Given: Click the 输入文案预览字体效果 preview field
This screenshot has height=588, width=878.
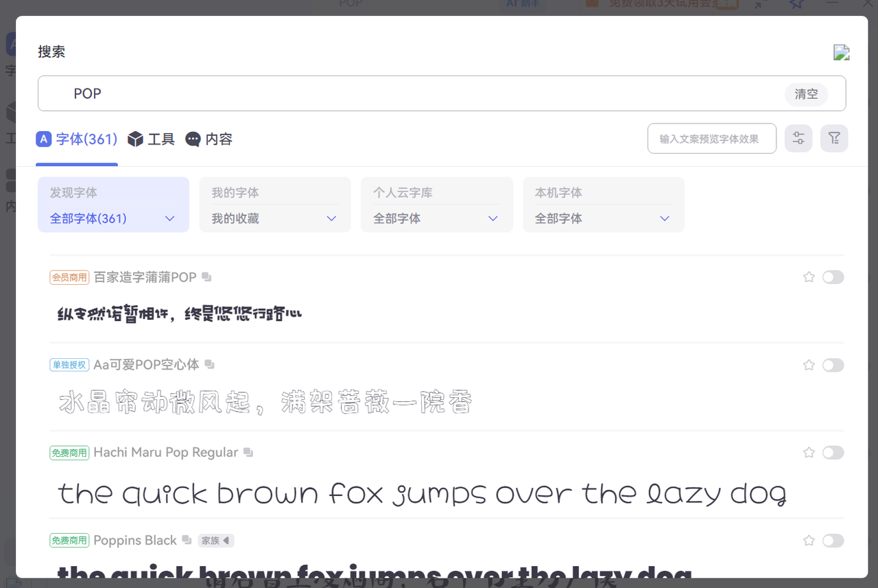Looking at the screenshot, I should 712,139.
